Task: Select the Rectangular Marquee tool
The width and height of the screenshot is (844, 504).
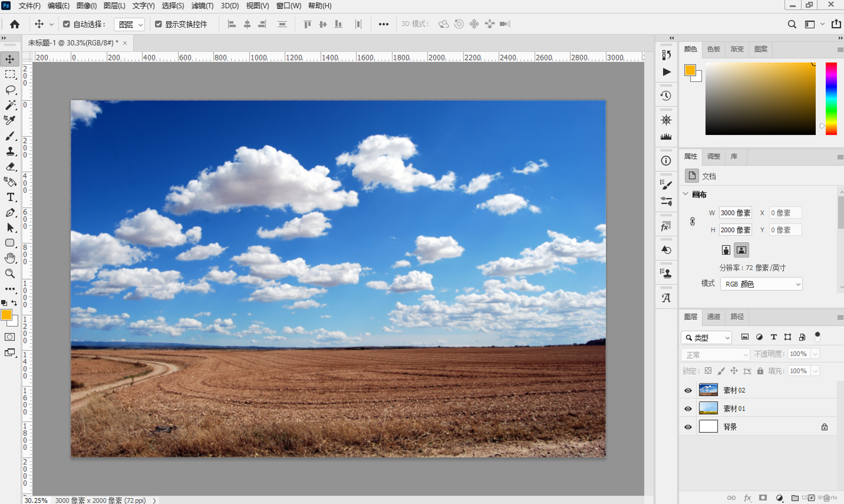Action: (x=10, y=74)
